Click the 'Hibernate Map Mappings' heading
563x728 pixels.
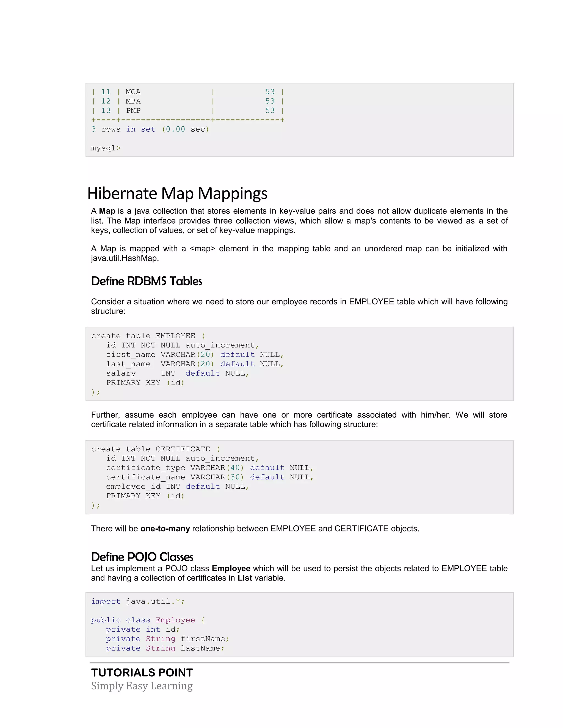177,194
